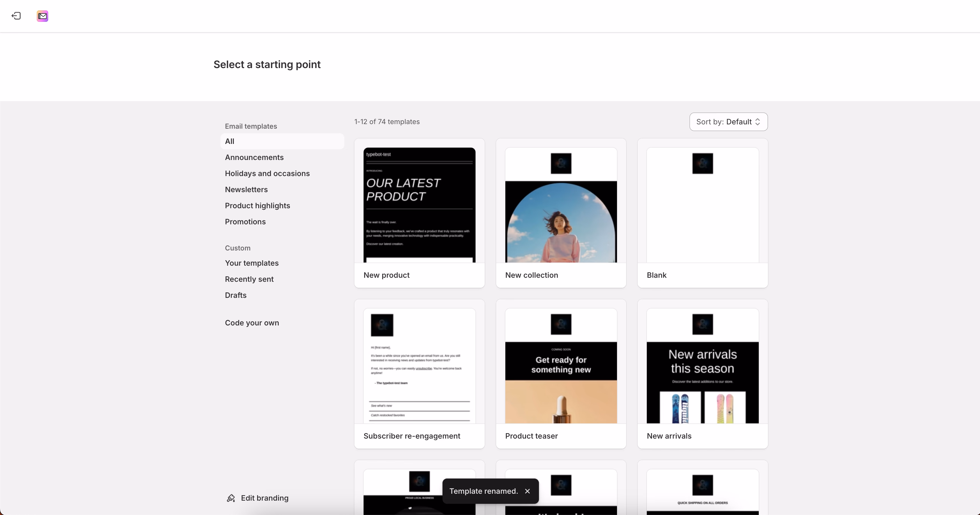Click the 'Template renamed.' message text

(x=484, y=491)
